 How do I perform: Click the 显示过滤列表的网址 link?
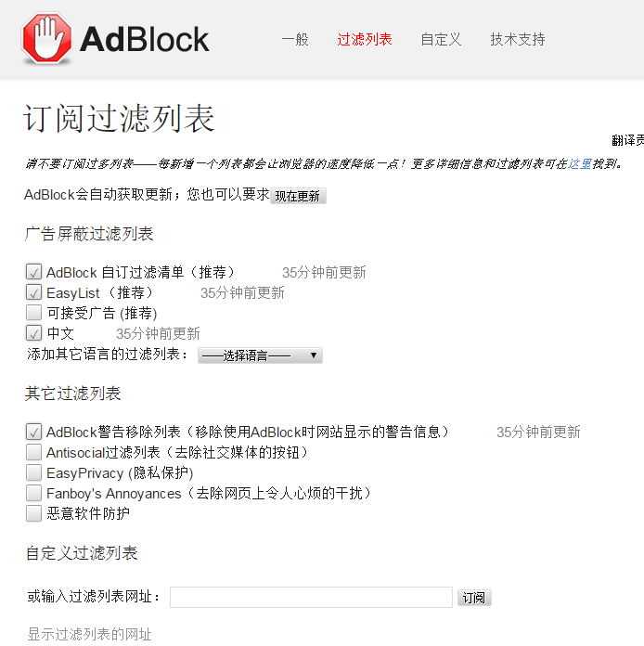[x=89, y=635]
